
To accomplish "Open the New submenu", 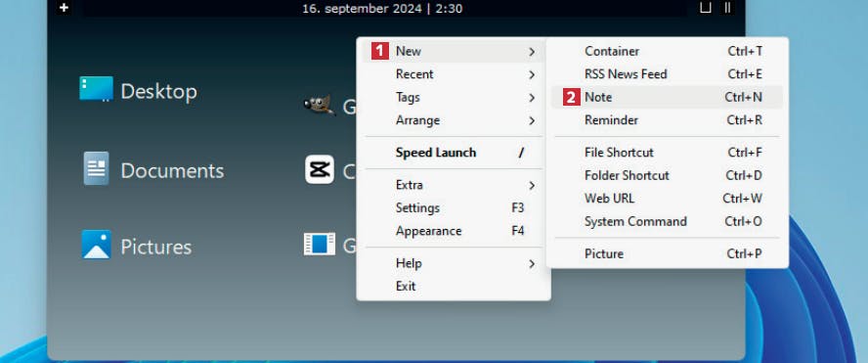I will pos(454,51).
